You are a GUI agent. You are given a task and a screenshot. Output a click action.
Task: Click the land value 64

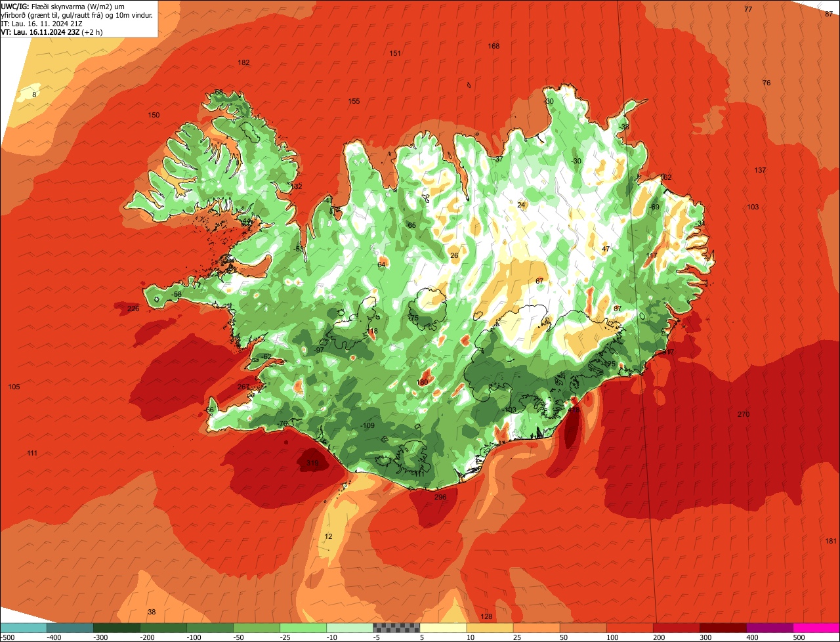(x=381, y=265)
